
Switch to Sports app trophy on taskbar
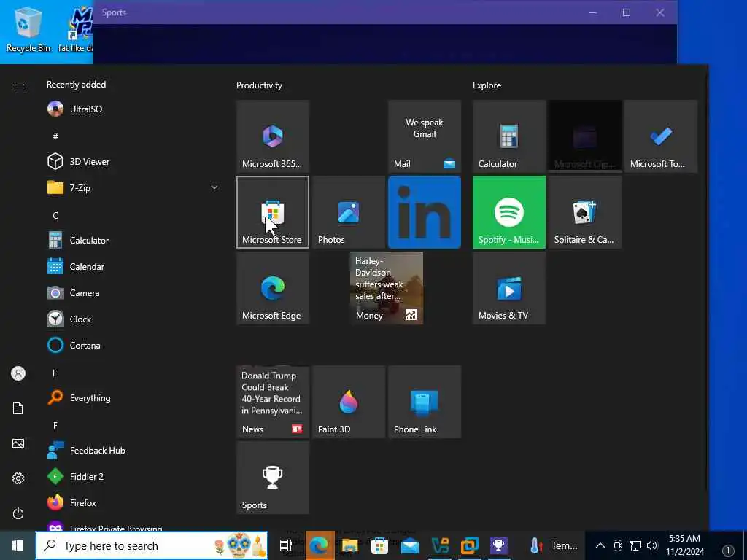tap(499, 545)
